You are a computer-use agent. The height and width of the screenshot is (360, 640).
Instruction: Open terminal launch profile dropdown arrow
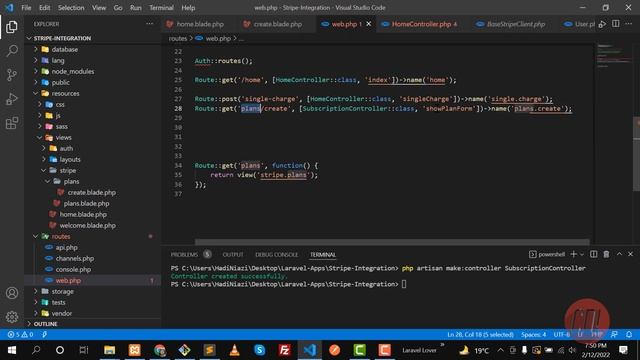click(x=582, y=254)
